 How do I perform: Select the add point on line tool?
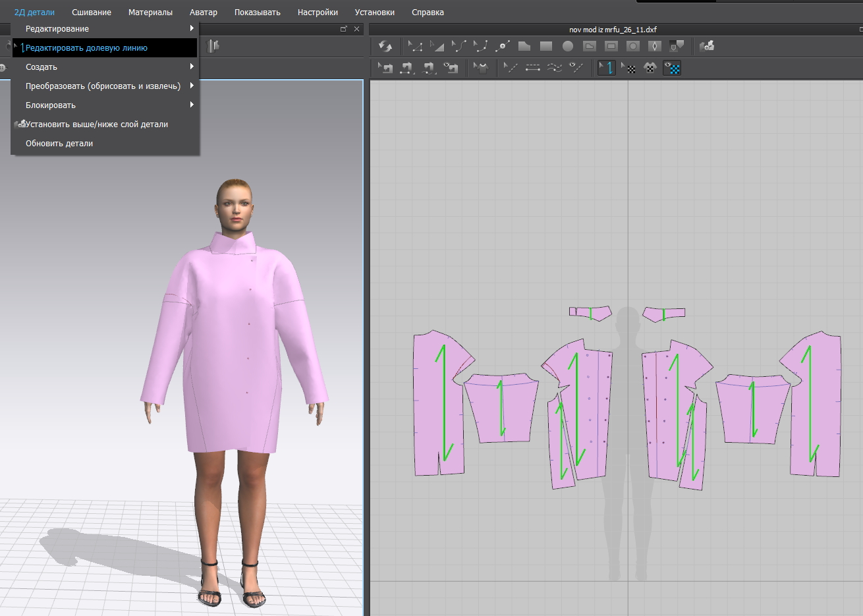(x=503, y=46)
